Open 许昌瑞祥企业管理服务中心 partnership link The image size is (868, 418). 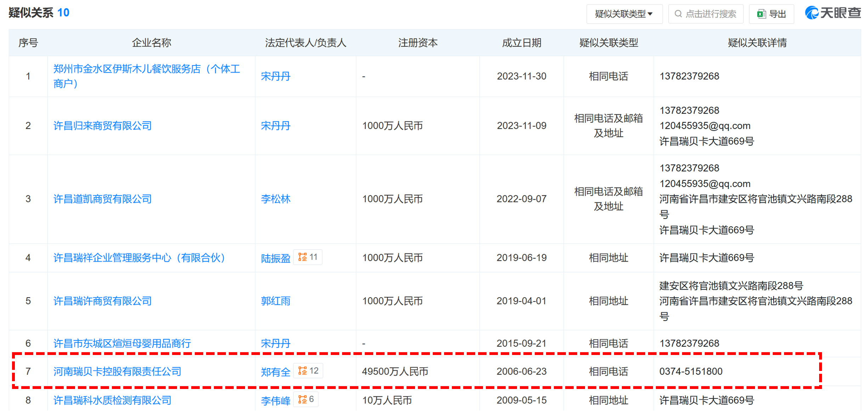(139, 258)
